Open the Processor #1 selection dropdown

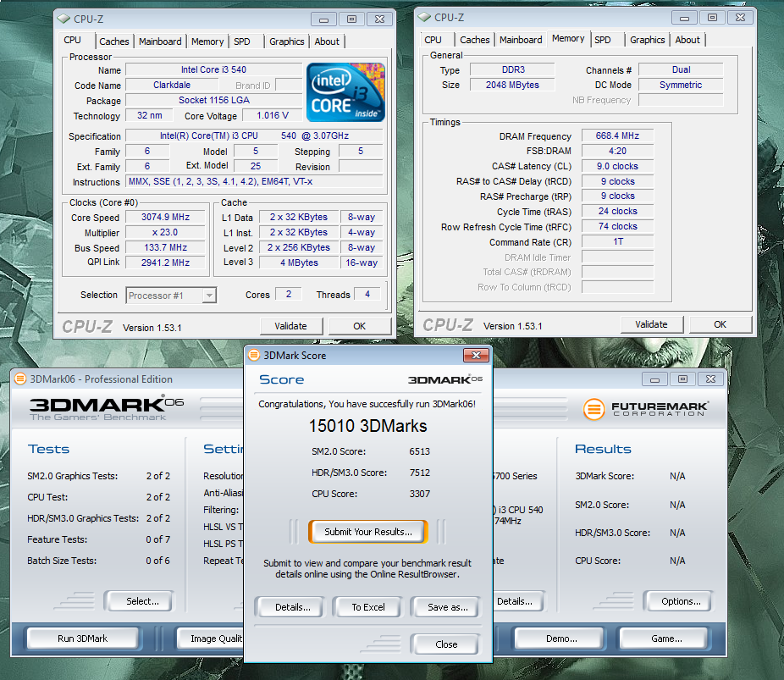(209, 296)
